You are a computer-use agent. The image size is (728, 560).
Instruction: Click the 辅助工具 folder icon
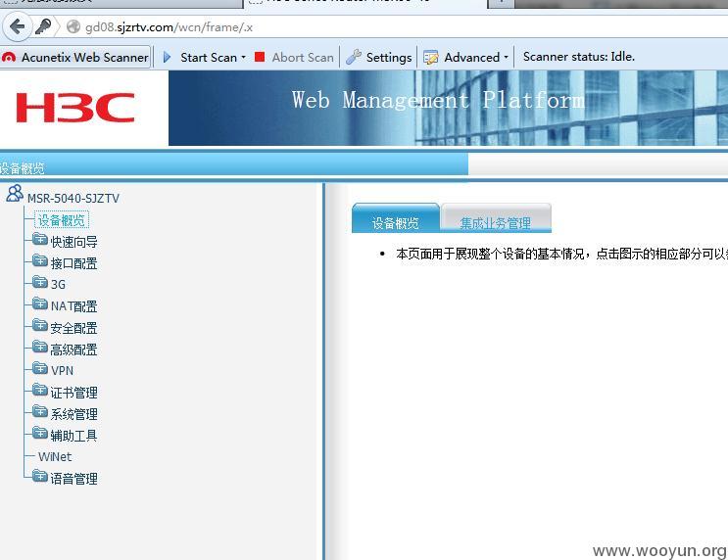click(x=40, y=434)
